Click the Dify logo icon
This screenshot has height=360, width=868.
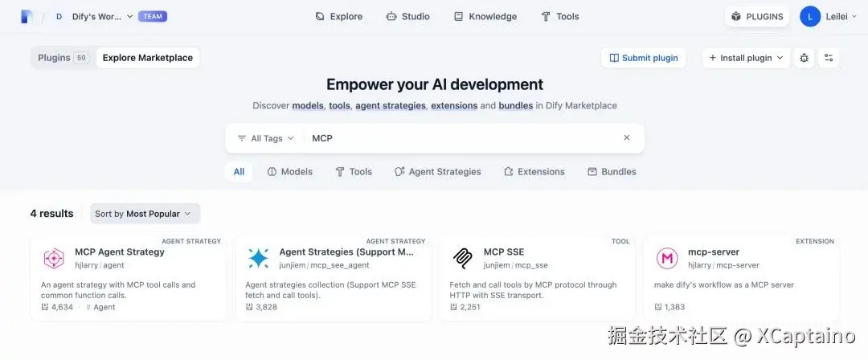pyautogui.click(x=27, y=16)
